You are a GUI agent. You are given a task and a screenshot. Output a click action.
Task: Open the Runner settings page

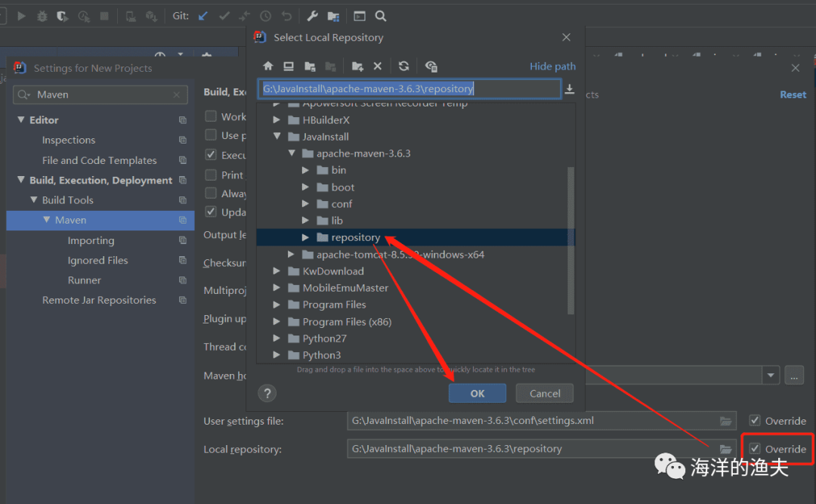click(x=85, y=280)
